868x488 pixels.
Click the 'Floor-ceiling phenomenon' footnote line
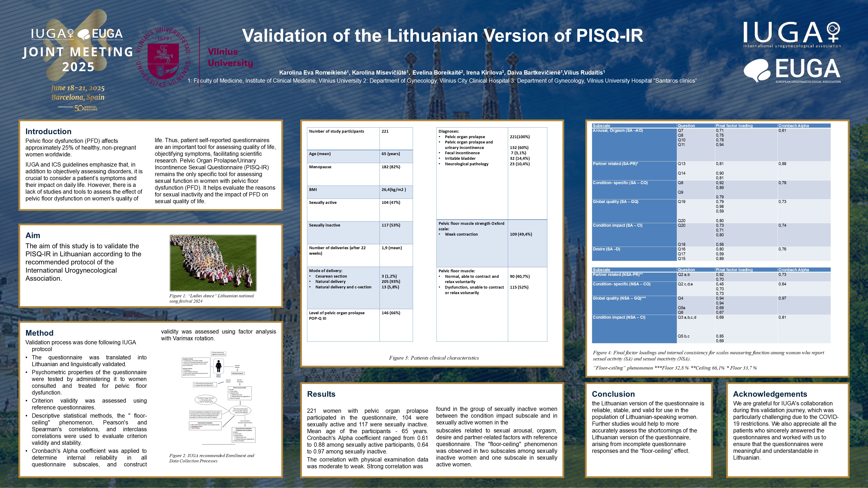tap(675, 368)
